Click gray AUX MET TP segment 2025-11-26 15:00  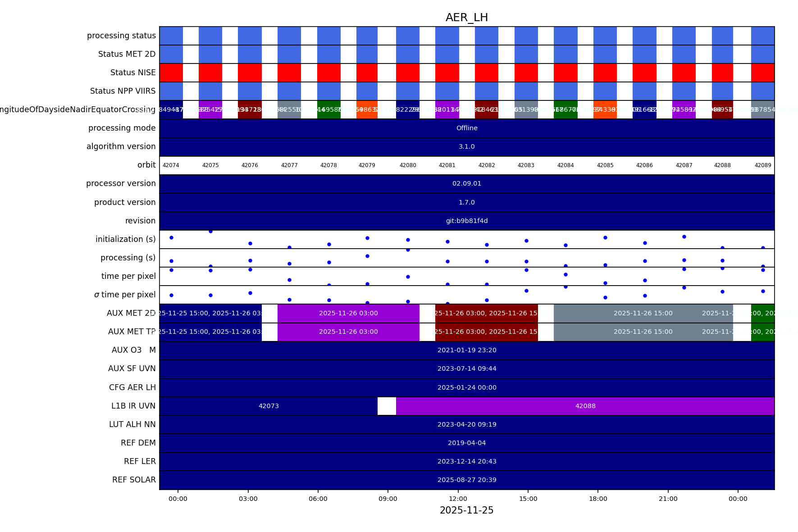tap(643, 332)
